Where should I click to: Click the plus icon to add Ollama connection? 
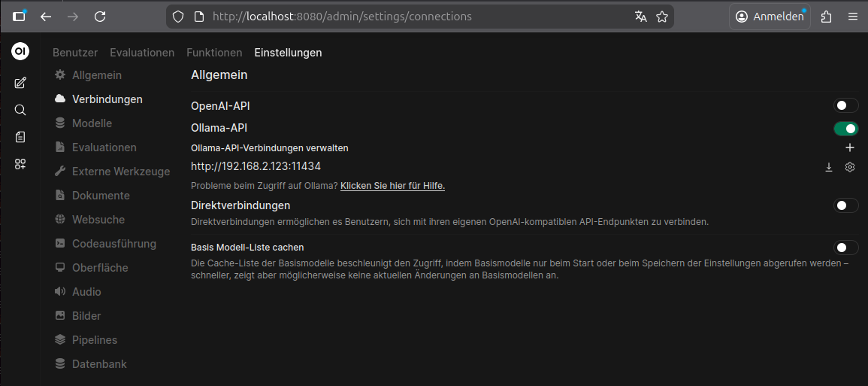[x=850, y=148]
